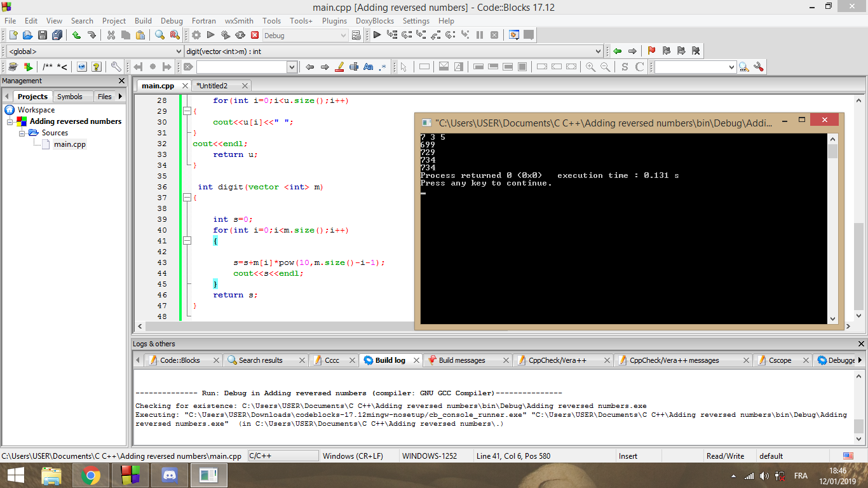Click the Save all files icon
Screen dimensions: 868x488
(57, 36)
